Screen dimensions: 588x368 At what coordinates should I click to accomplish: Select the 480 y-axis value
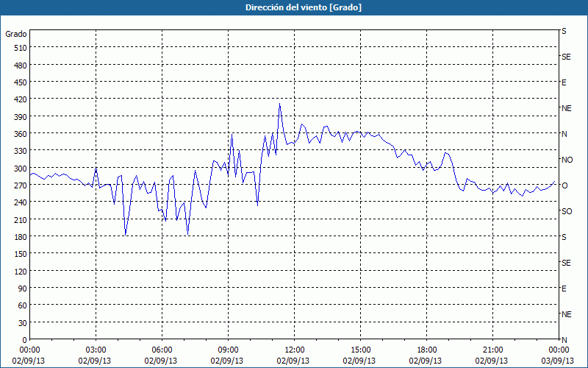(x=21, y=66)
